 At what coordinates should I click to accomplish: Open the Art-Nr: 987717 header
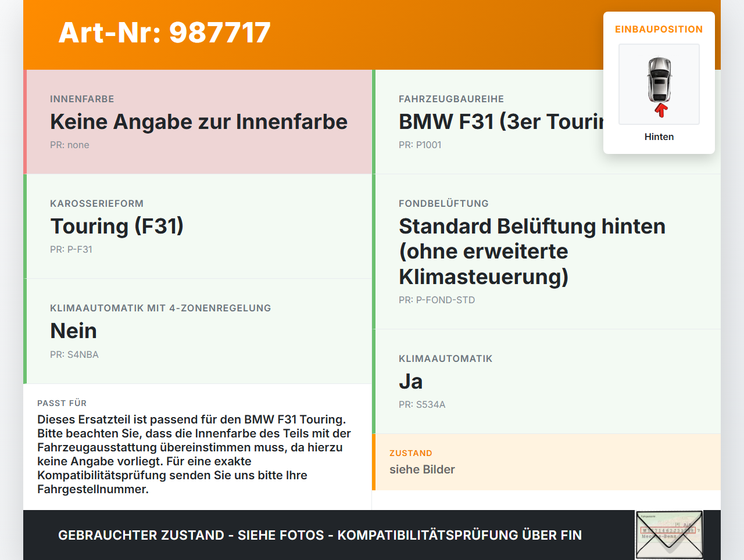[x=164, y=33]
